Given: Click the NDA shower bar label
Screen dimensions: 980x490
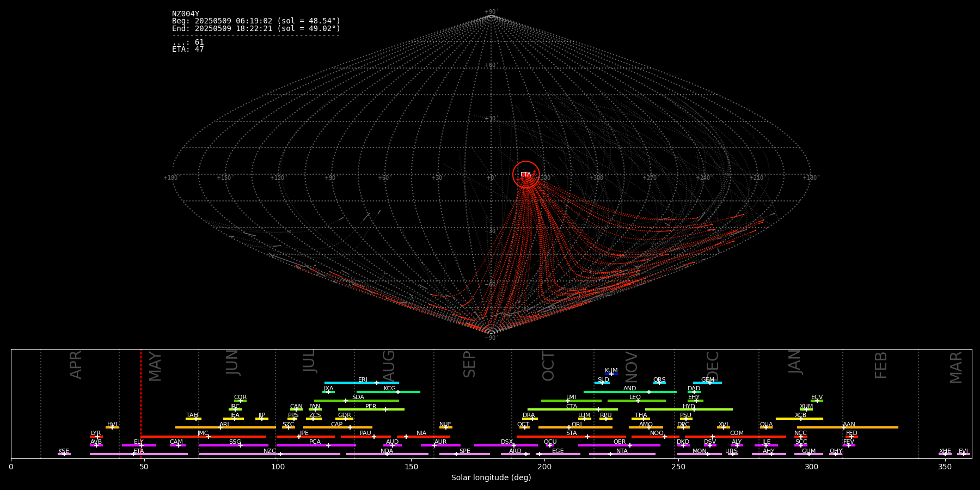Looking at the screenshot, I should pos(387,451).
